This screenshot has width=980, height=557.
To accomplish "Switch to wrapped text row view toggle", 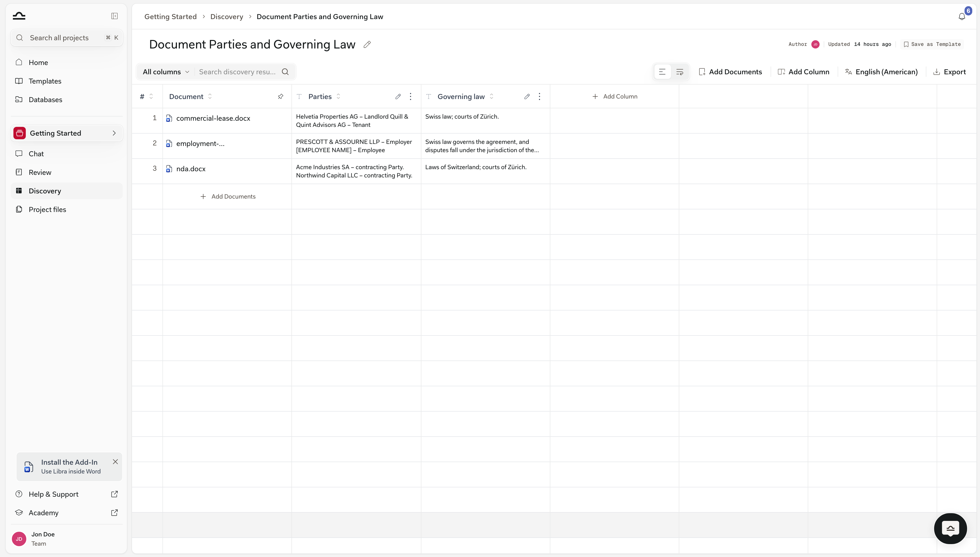I will click(x=679, y=72).
